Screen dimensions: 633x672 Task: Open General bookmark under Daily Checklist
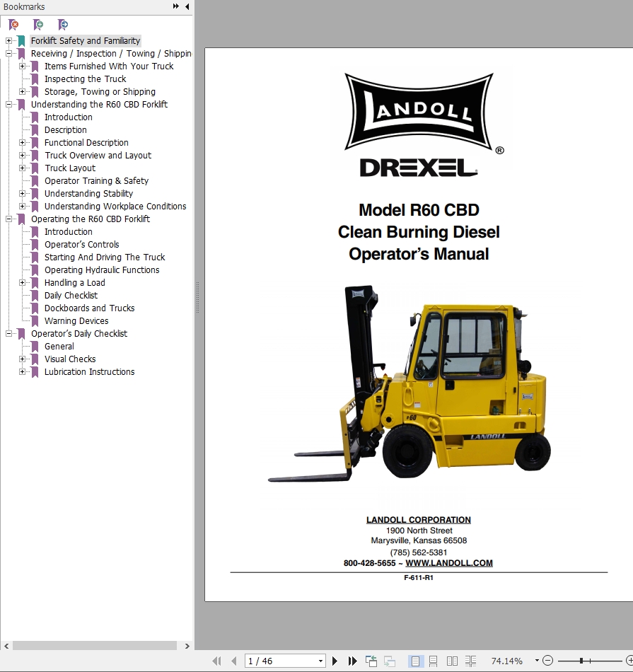click(59, 347)
